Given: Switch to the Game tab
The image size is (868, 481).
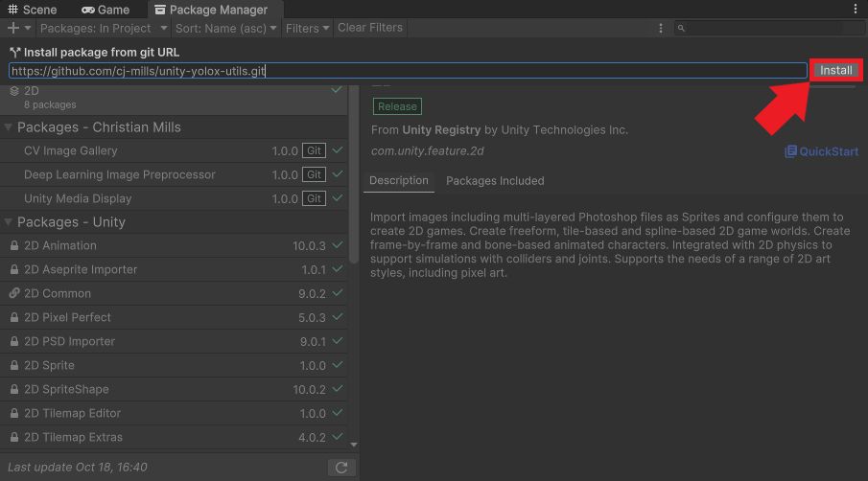Looking at the screenshot, I should click(106, 10).
